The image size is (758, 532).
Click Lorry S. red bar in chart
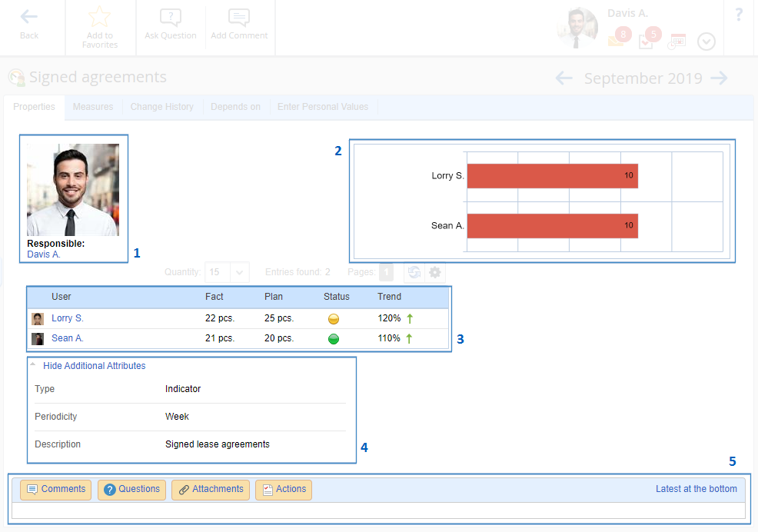pyautogui.click(x=552, y=176)
